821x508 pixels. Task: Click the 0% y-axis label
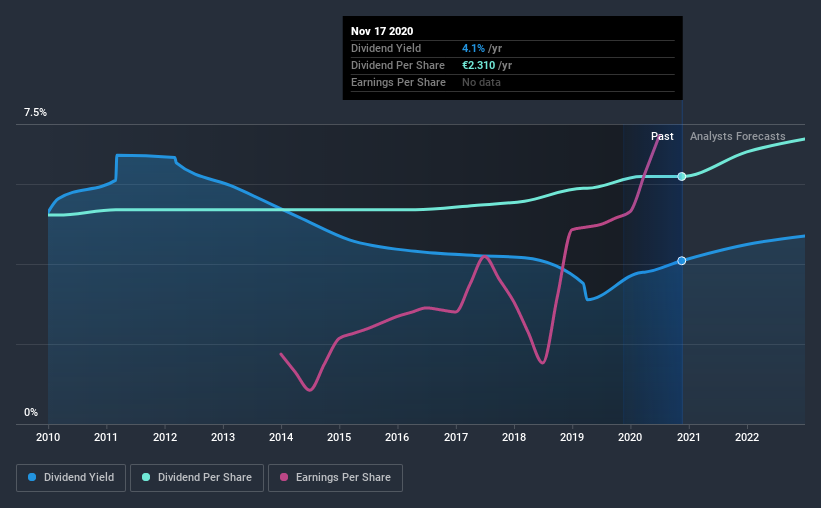click(x=31, y=413)
